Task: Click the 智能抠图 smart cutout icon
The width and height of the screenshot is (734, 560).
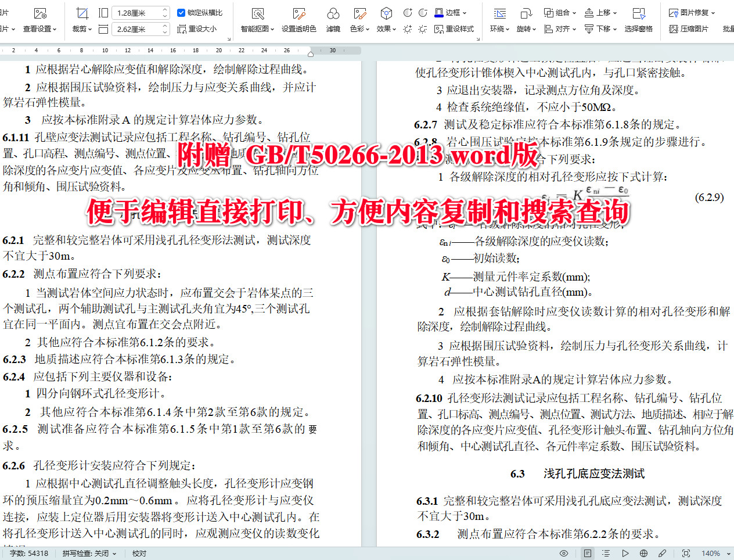Action: (258, 13)
